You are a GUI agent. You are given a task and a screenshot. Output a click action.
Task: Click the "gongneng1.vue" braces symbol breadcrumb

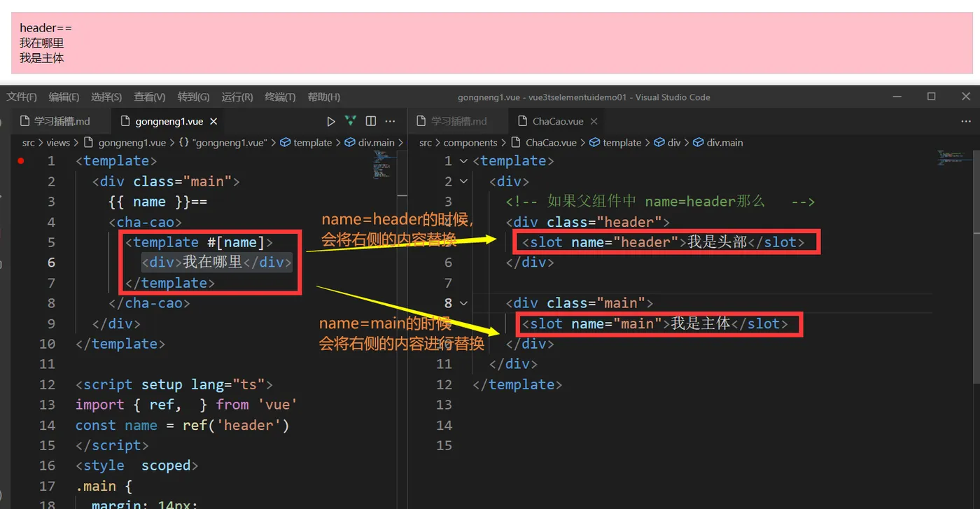click(223, 142)
